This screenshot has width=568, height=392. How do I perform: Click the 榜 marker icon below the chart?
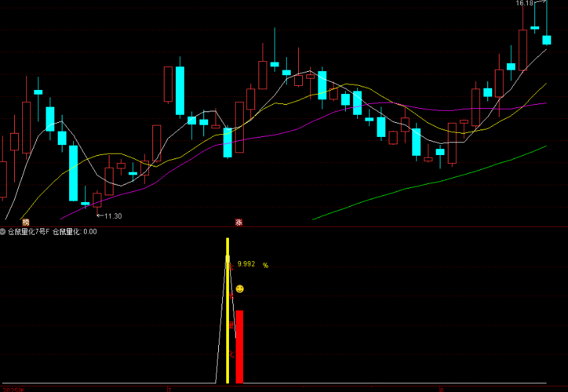[x=26, y=222]
